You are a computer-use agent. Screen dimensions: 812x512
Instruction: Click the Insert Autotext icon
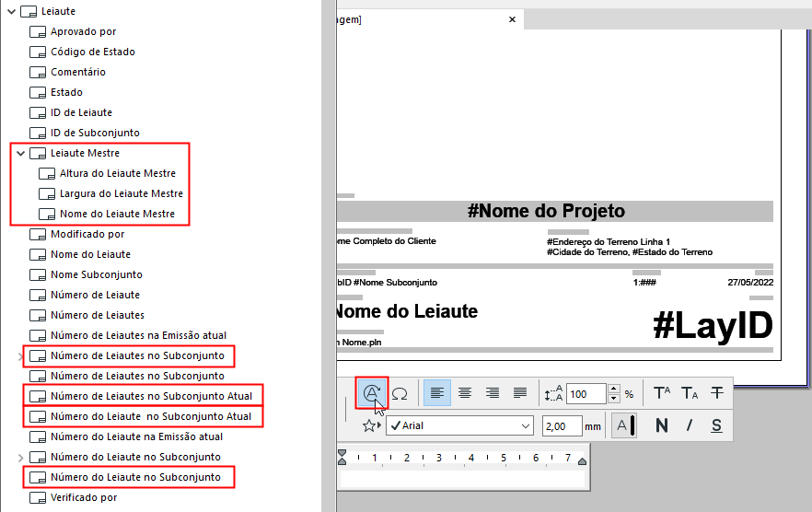[372, 393]
